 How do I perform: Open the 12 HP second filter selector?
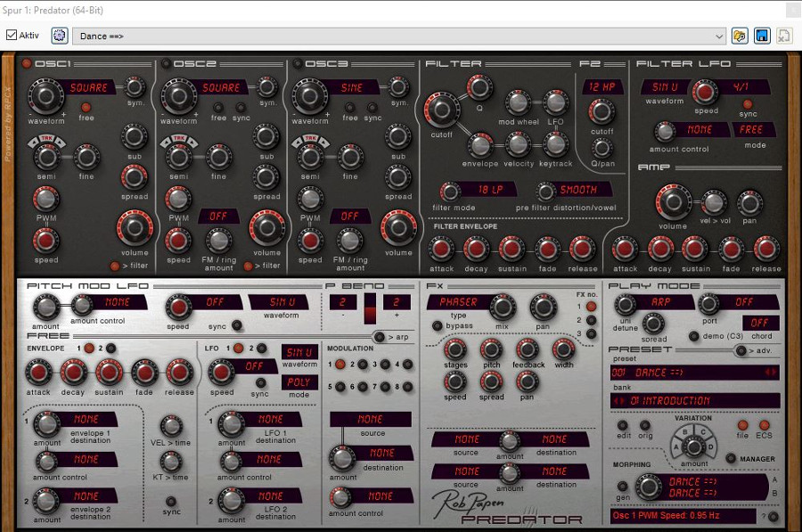(602, 86)
